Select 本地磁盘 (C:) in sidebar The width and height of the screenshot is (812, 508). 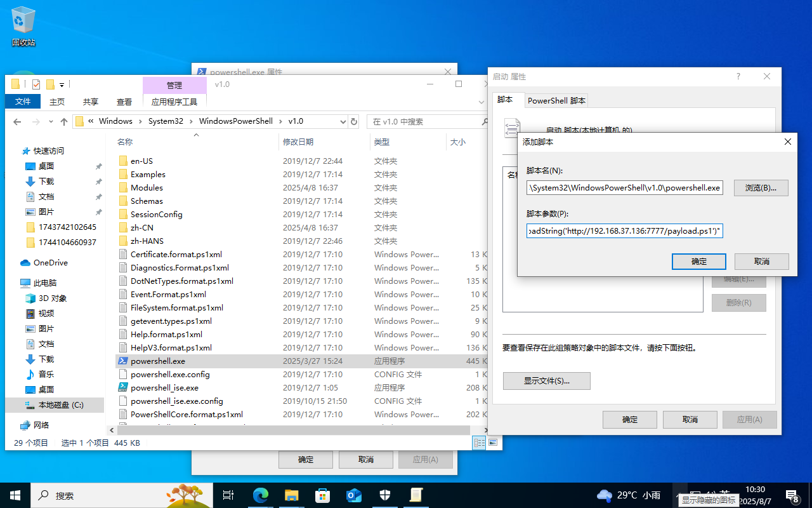point(61,404)
